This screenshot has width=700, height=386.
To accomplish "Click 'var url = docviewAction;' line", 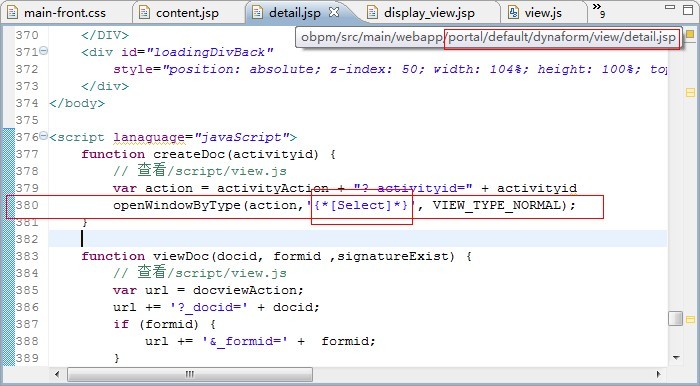I will 208,290.
